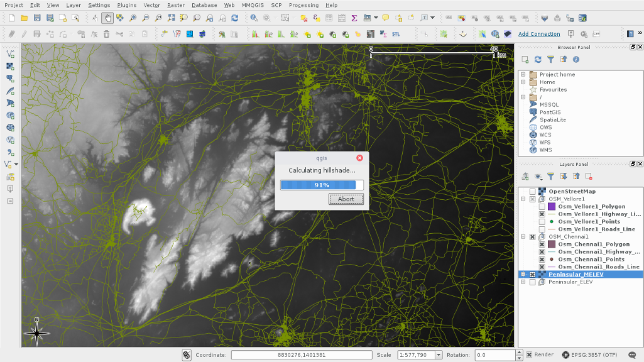644x362 pixels.
Task: Click the STL export toolbar icon
Action: (396, 34)
